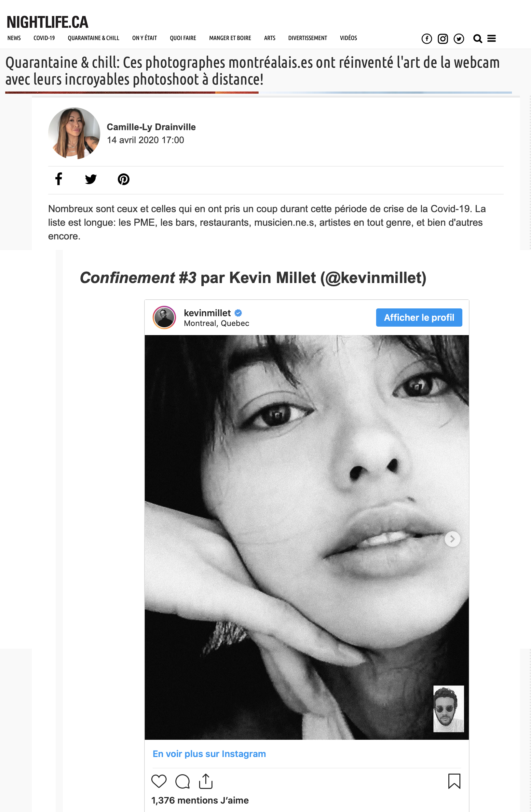Click the NIGHTLIFE.CA logo
The image size is (531, 812).
click(x=48, y=22)
